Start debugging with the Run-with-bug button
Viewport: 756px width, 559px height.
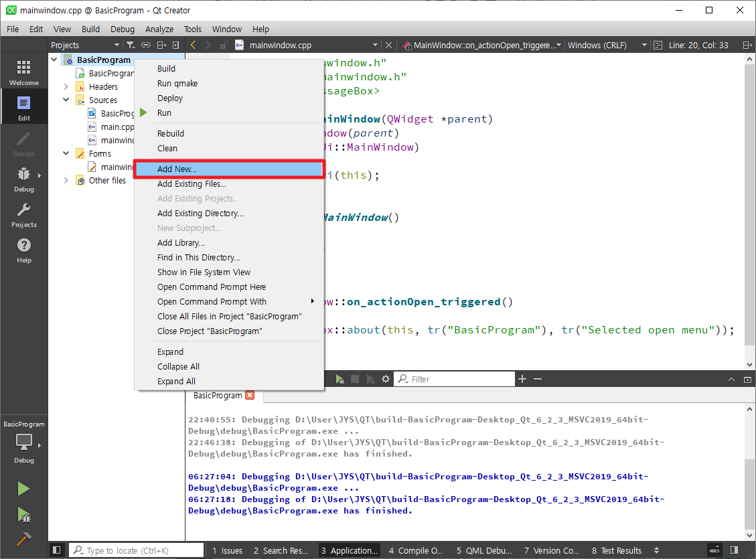[23, 515]
